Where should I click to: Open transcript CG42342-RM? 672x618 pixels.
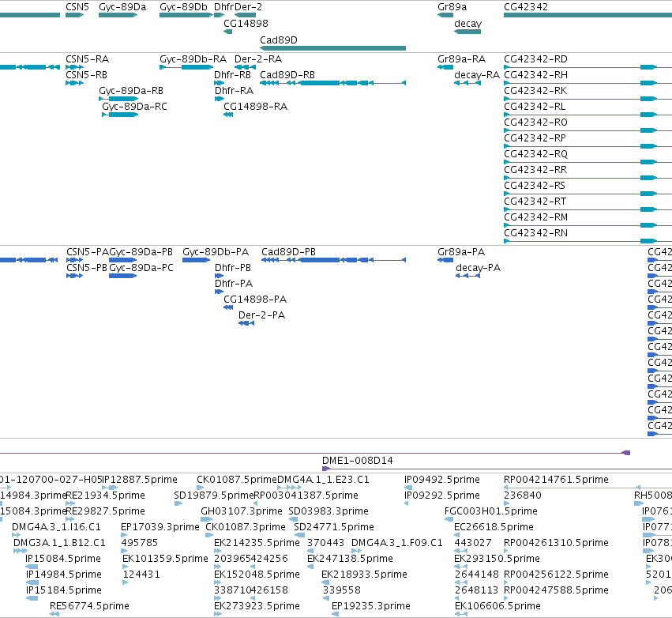pyautogui.click(x=535, y=218)
